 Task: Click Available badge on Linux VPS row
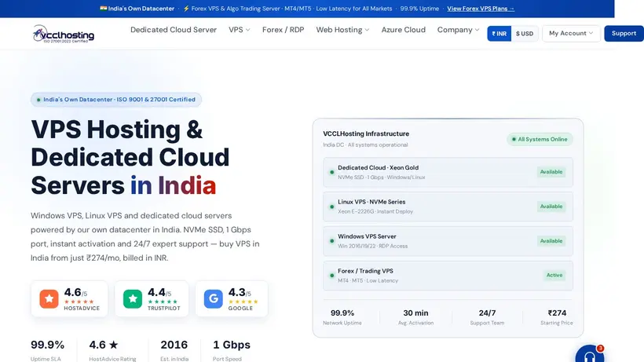[x=551, y=207]
